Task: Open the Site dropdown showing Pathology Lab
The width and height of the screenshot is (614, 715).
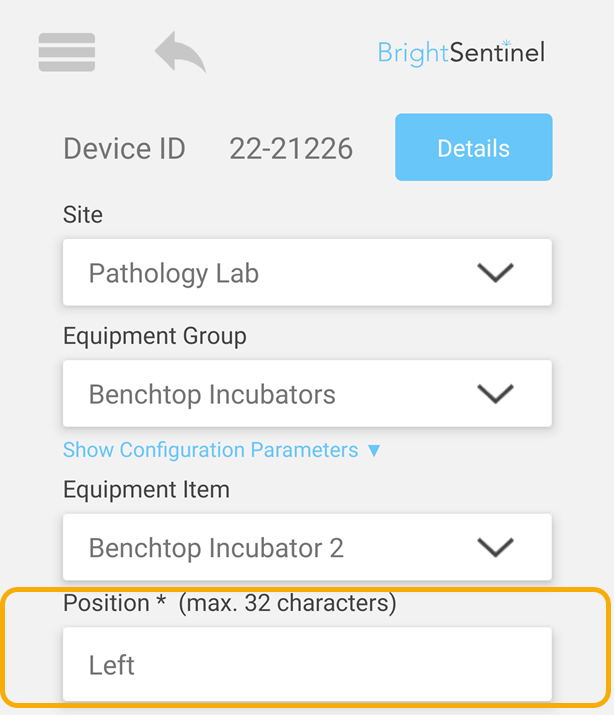Action: click(307, 272)
